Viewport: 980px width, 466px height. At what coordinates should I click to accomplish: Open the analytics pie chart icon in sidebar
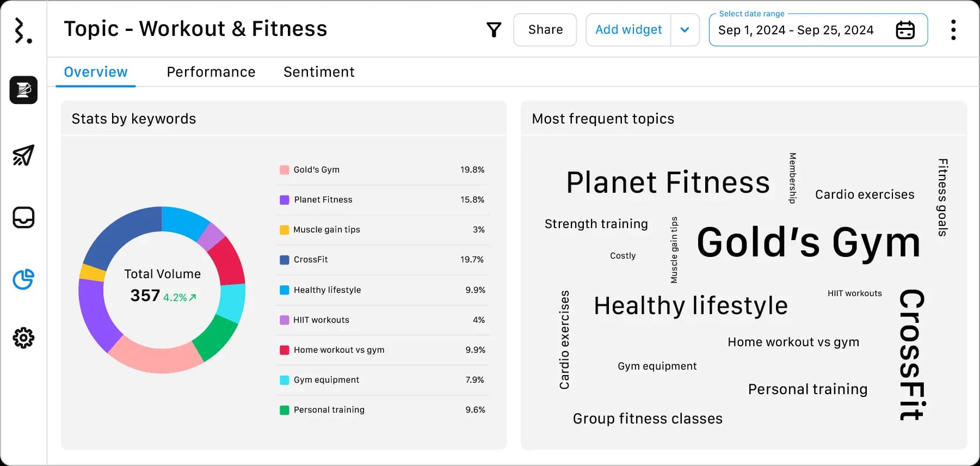[23, 279]
